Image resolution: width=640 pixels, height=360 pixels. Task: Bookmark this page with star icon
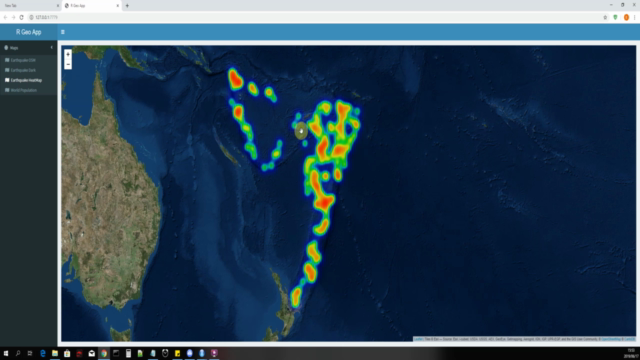[x=605, y=18]
